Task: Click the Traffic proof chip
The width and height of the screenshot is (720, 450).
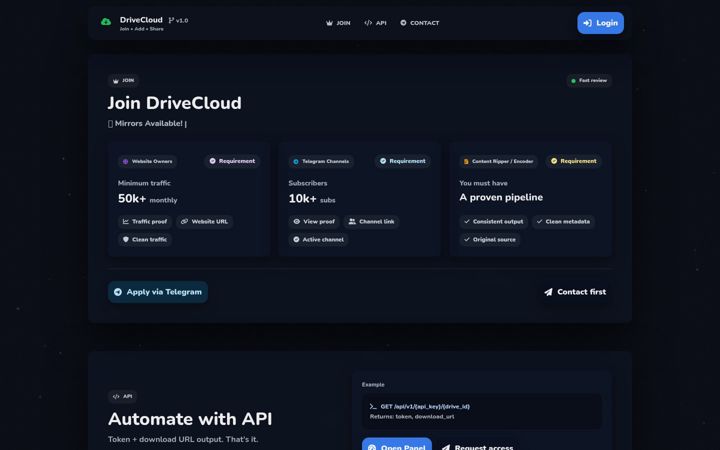Action: click(145, 221)
